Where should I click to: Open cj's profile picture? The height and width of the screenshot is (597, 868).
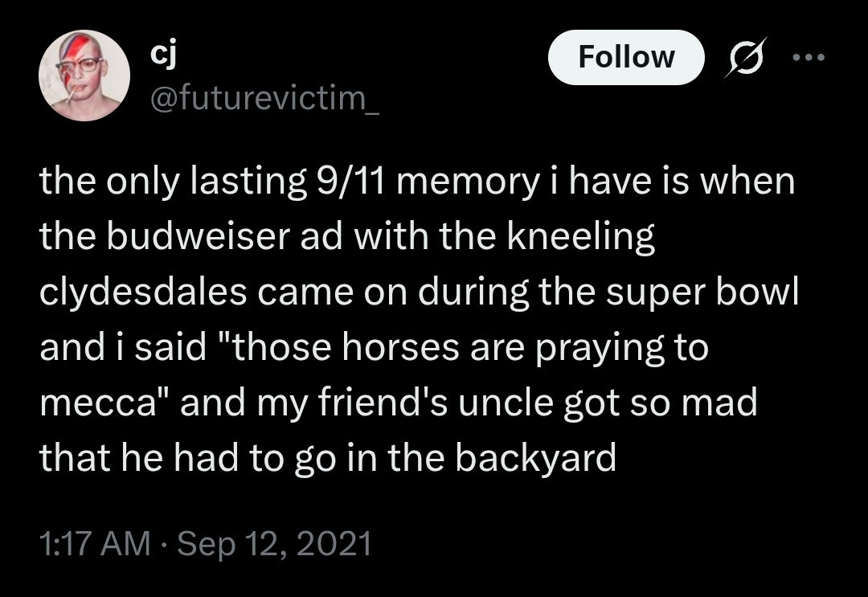pos(84,78)
